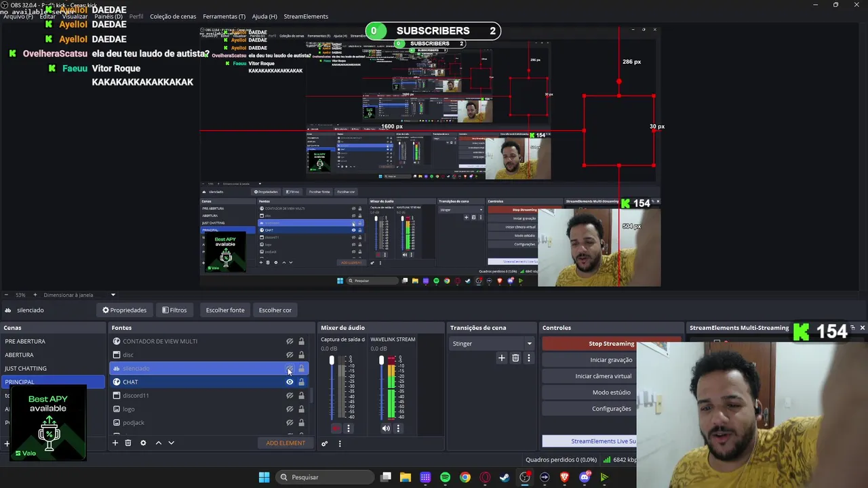This screenshot has width=868, height=488.
Task: Open the Dimensionar à janela scale dropdown
Action: tap(79, 295)
